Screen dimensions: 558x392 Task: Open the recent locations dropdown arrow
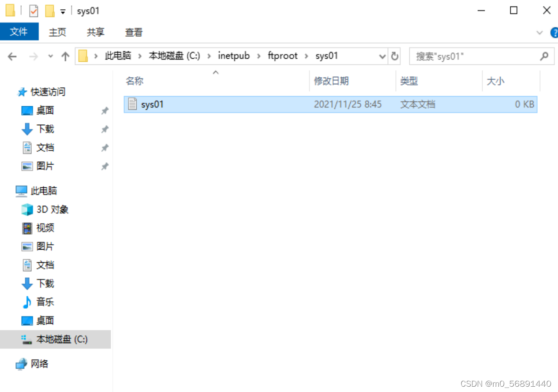click(50, 56)
